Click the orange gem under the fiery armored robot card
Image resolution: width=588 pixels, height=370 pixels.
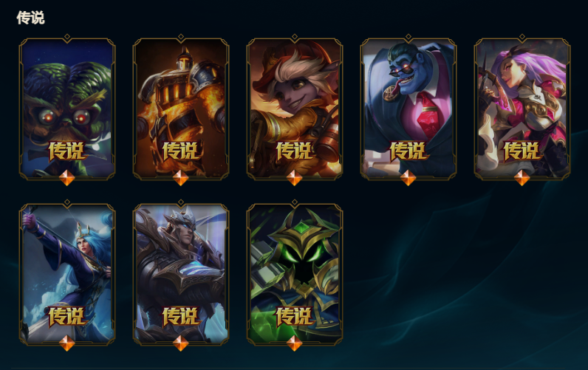[181, 178]
